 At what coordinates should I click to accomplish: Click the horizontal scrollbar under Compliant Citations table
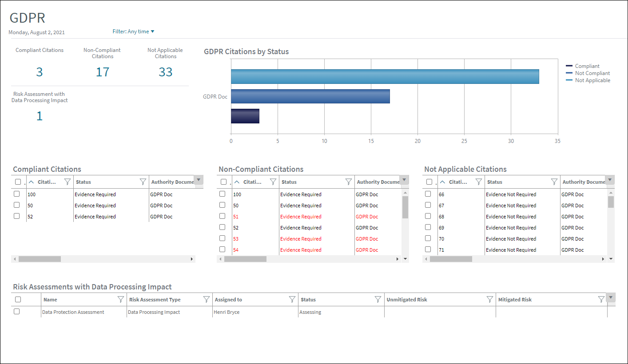click(40, 259)
